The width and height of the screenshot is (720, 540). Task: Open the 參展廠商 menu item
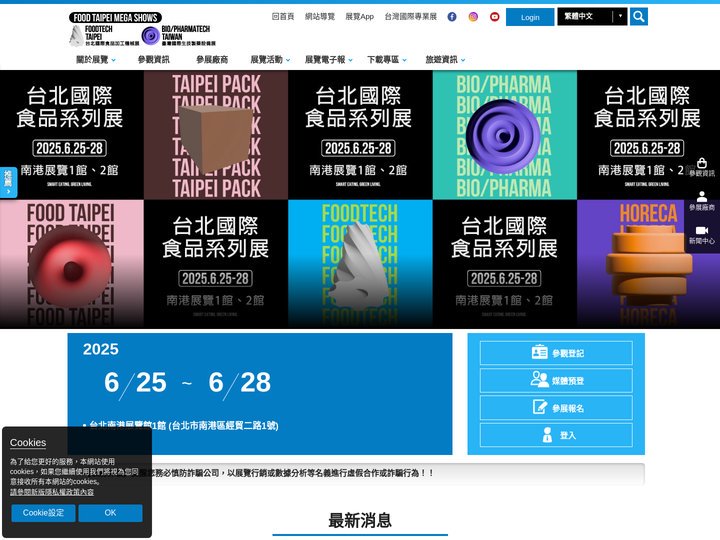click(212, 60)
